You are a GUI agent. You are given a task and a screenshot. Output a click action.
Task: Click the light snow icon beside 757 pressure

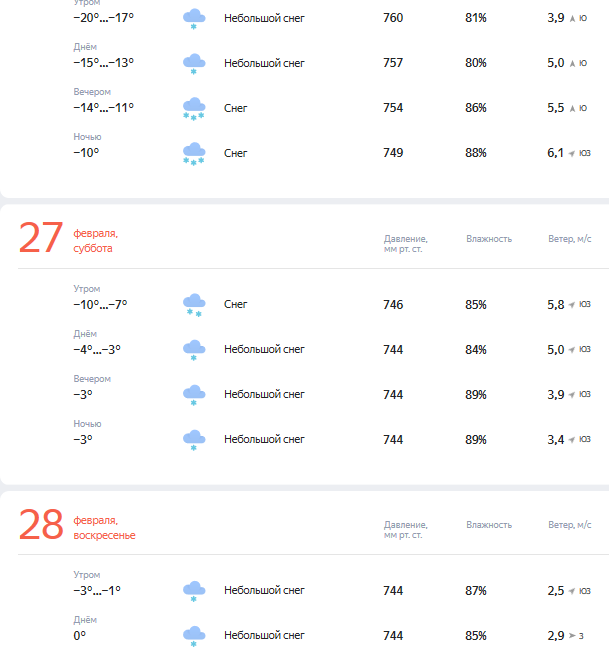194,64
